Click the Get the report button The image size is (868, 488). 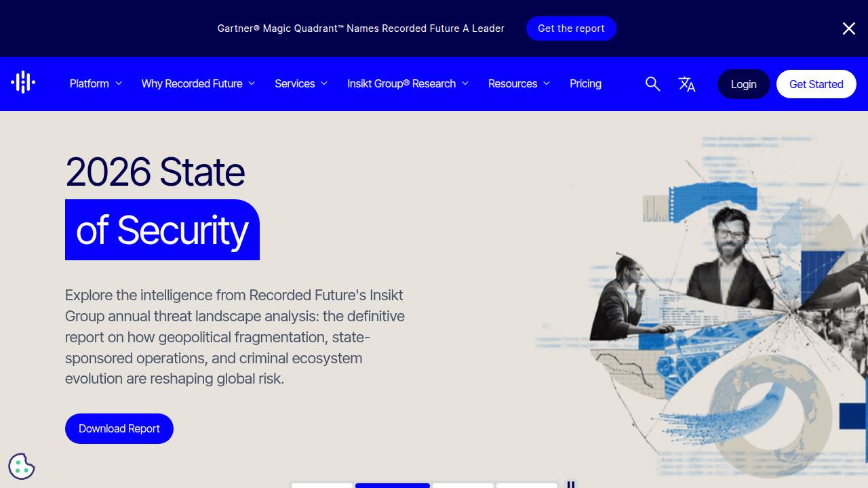[x=571, y=28]
